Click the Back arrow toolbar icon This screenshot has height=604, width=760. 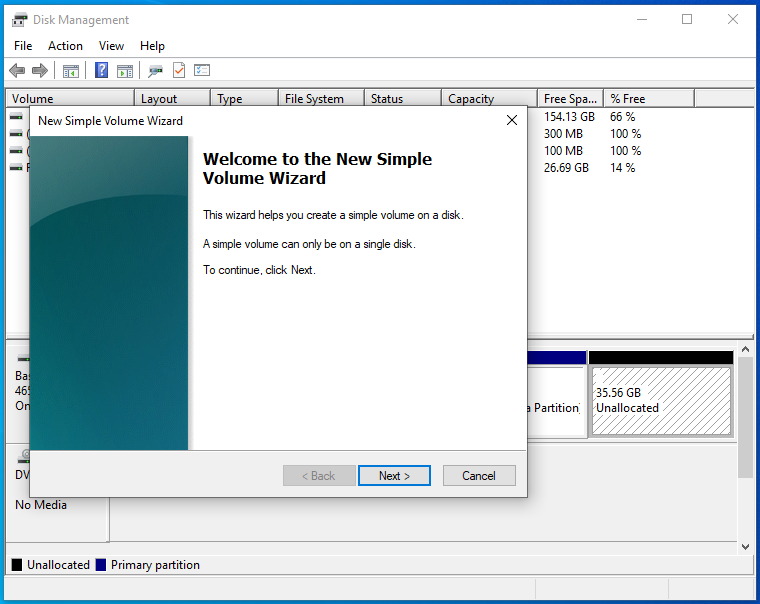17,71
